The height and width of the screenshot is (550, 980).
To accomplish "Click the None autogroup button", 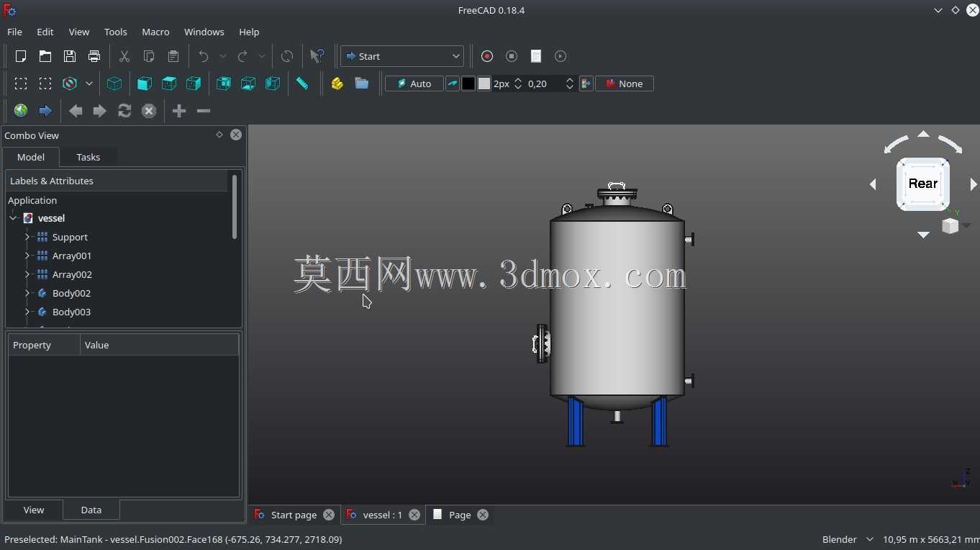I will (x=625, y=84).
